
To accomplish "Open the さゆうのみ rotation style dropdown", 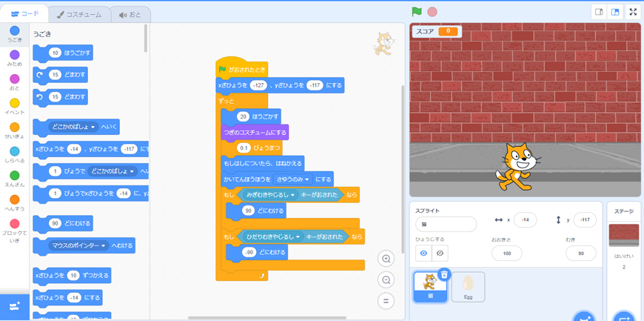I will click(x=293, y=179).
